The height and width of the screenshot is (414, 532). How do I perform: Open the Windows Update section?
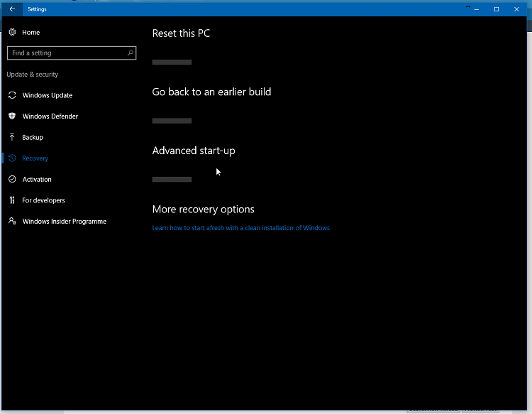(x=47, y=95)
